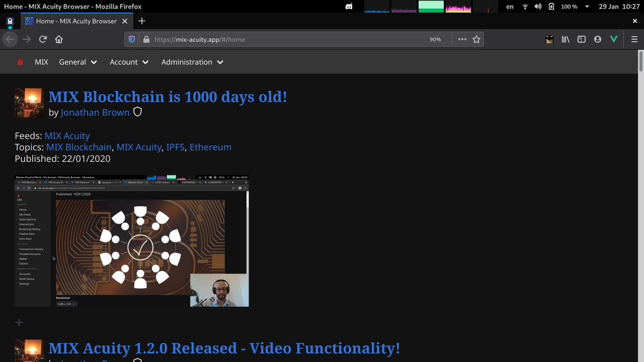Click the plus icon below the image
Viewport: 644px width, 362px height.
[x=19, y=323]
